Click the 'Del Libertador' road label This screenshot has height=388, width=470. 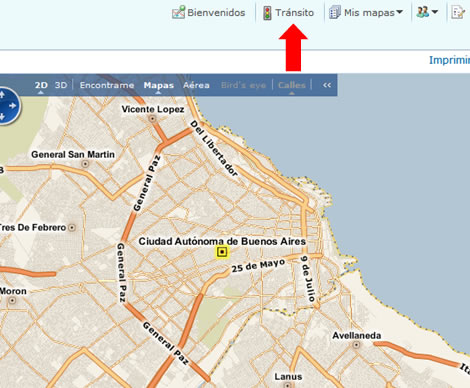(214, 148)
